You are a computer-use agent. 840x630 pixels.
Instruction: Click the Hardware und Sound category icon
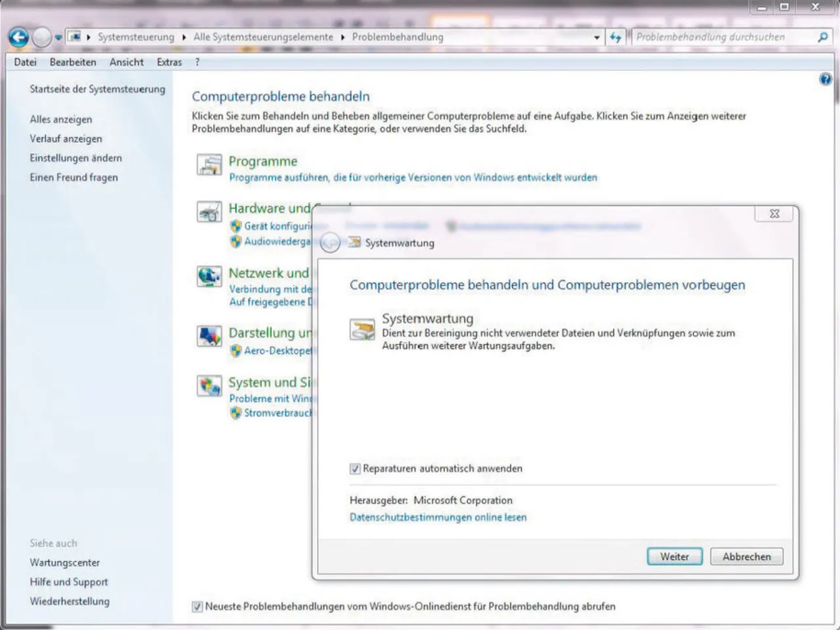click(209, 212)
